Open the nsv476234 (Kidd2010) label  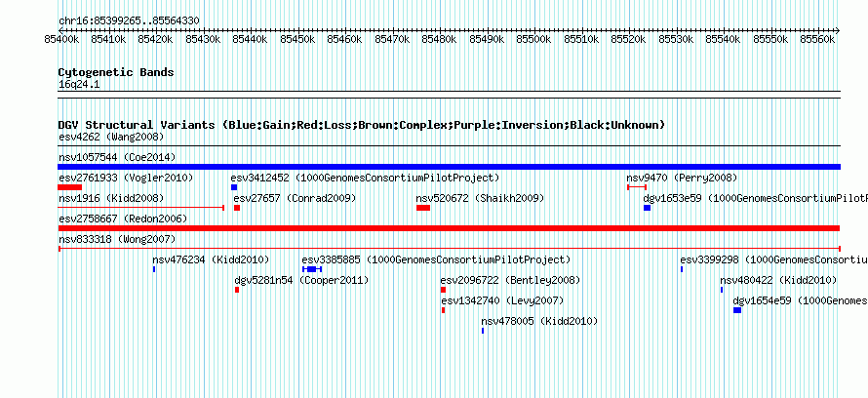point(211,259)
